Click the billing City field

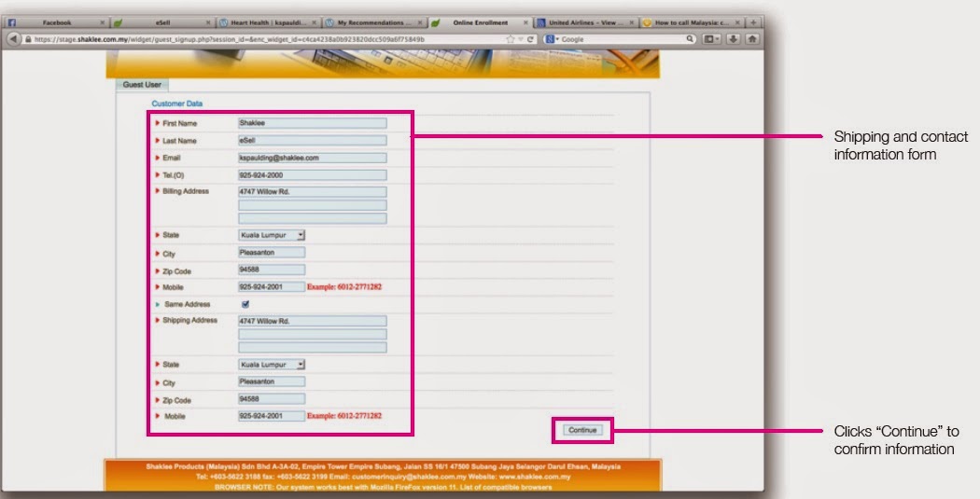pos(272,253)
